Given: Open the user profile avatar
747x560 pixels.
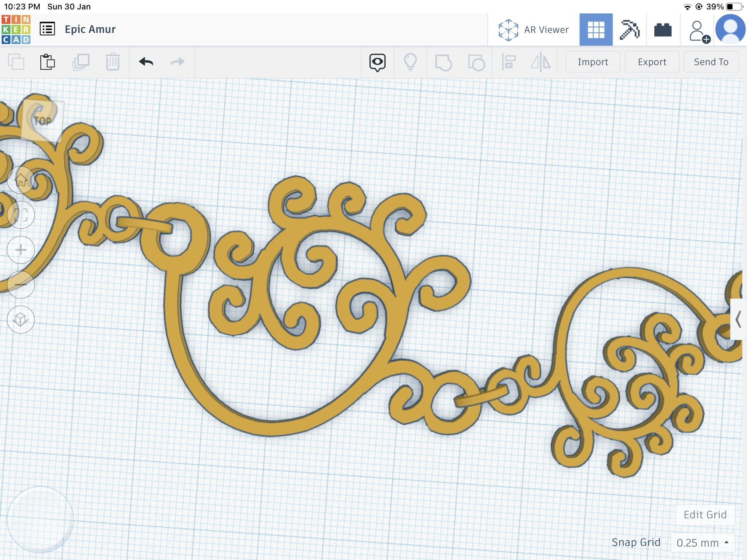Looking at the screenshot, I should [730, 29].
